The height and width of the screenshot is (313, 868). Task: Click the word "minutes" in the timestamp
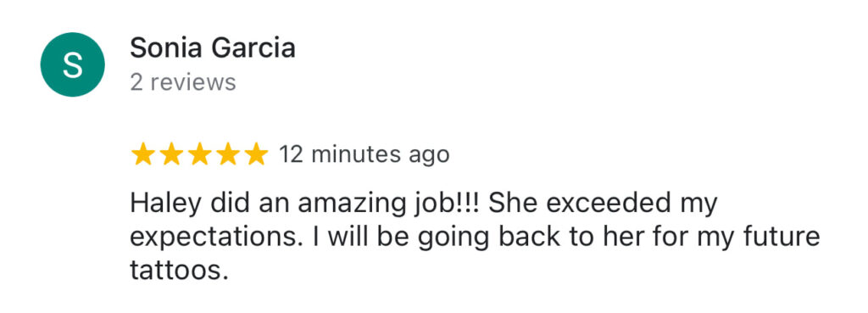pos(357,154)
